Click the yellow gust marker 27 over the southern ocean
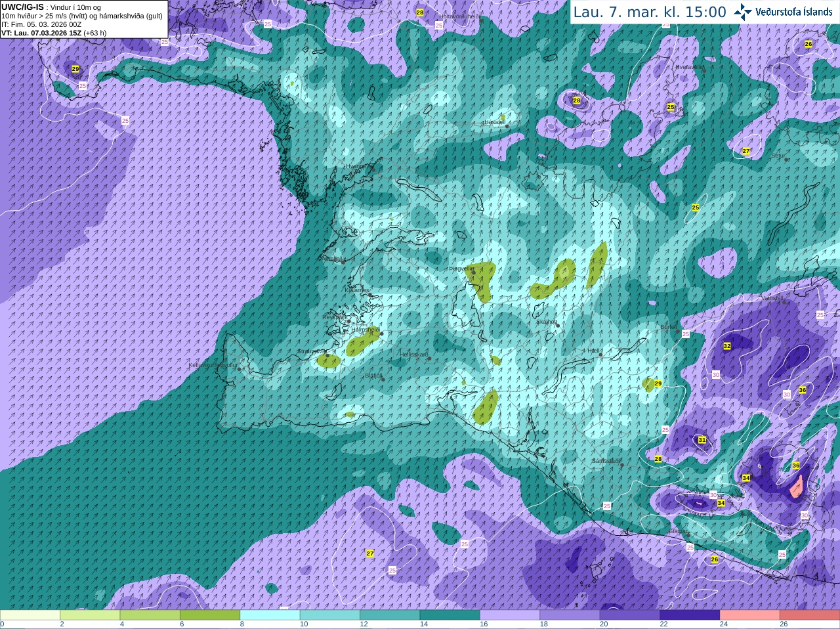Screen dimensions: 840x629 370,553
